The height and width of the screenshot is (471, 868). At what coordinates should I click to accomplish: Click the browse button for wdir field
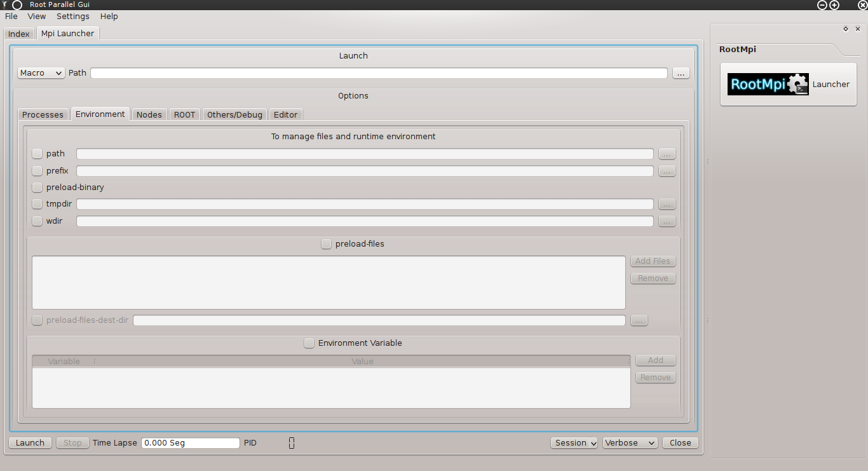click(x=667, y=221)
